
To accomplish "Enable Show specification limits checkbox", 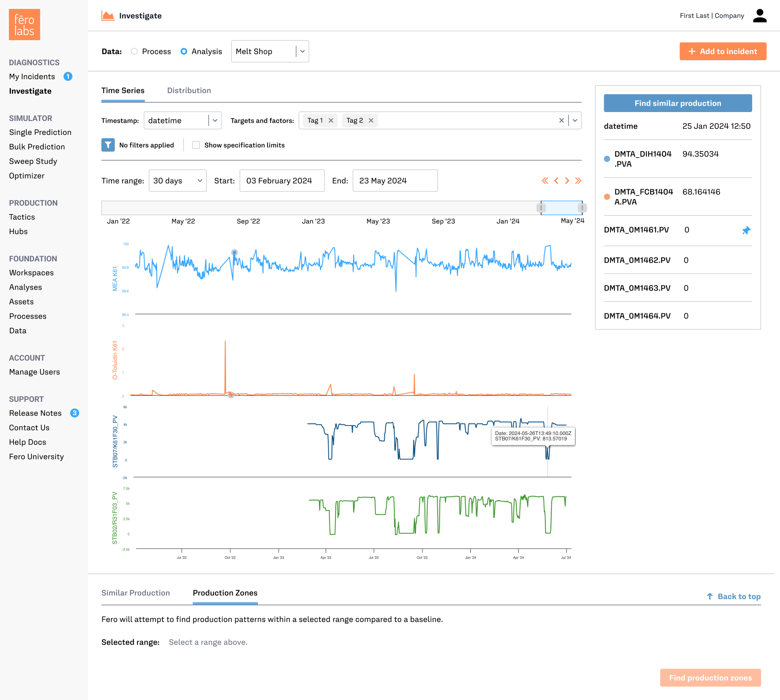I will (x=196, y=145).
